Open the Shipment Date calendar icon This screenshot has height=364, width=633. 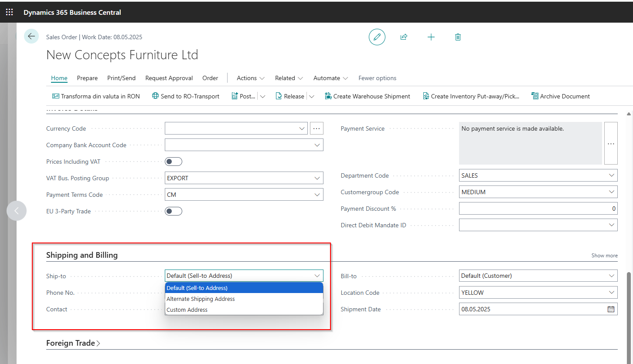pyautogui.click(x=611, y=309)
